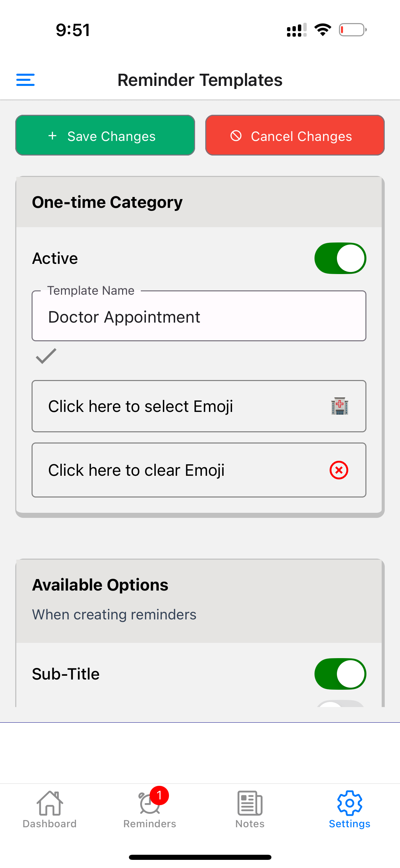Screen dimensions: 400x868
Task: Disable the Sub-Title option toggle
Action: pos(340,674)
